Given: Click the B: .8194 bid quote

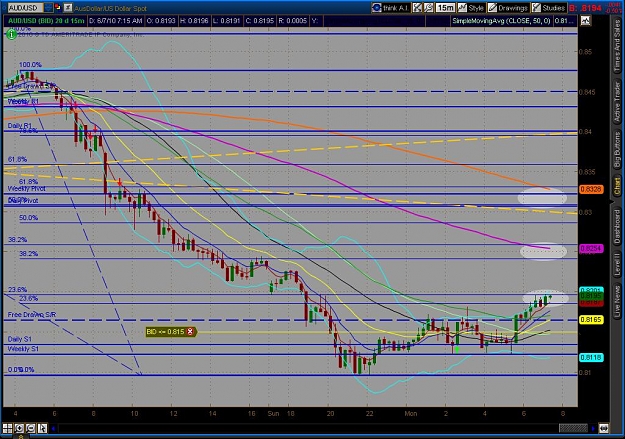Looking at the screenshot, I should pos(586,8).
